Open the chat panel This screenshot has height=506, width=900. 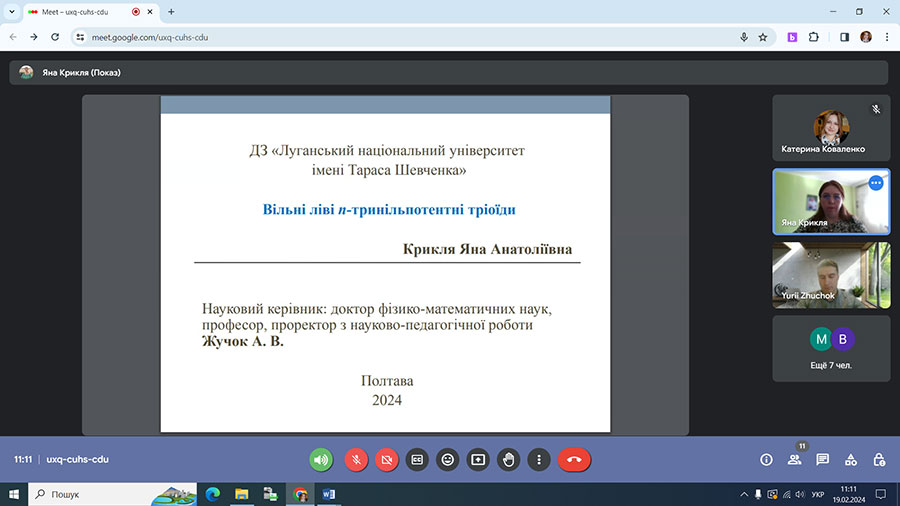pyautogui.click(x=822, y=460)
